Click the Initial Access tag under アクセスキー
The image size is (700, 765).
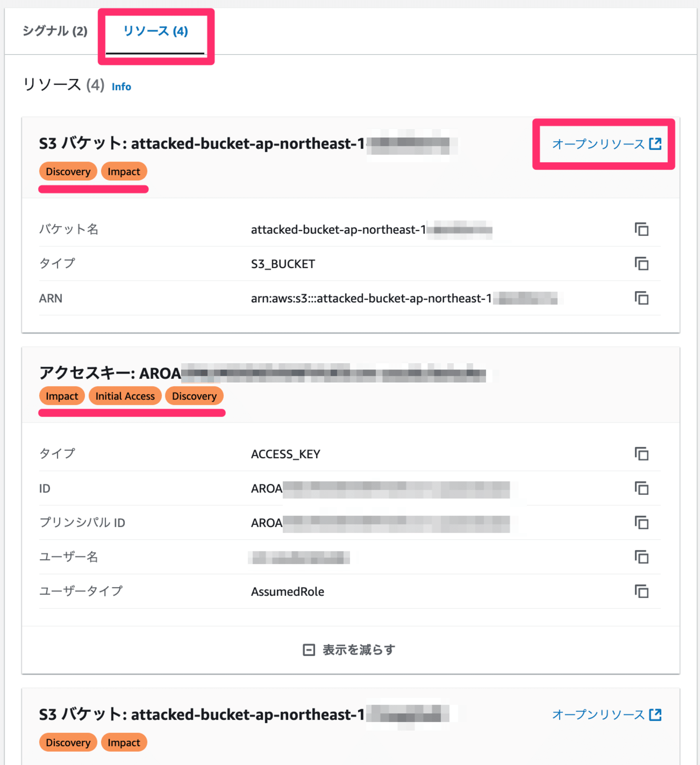coord(125,396)
